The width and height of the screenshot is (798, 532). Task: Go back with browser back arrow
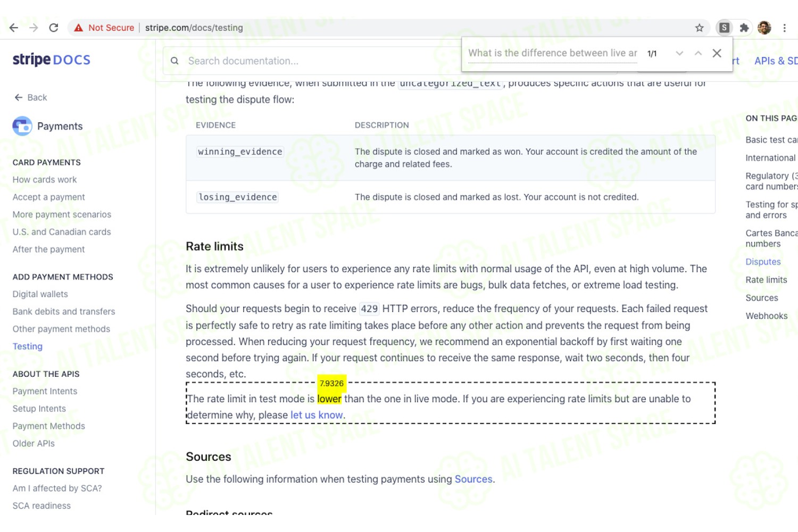pyautogui.click(x=14, y=28)
